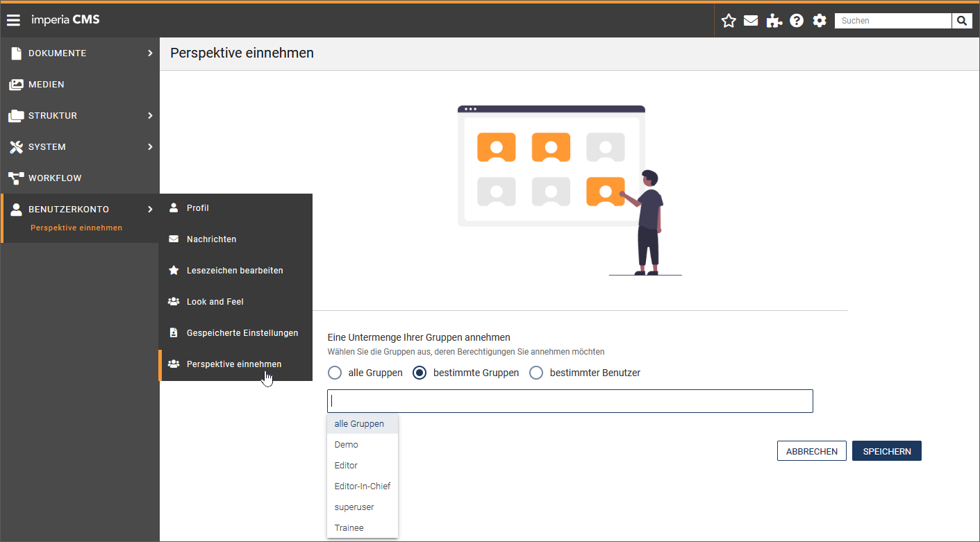Click the search magnifier button
Image resolution: width=980 pixels, height=542 pixels.
[961, 21]
